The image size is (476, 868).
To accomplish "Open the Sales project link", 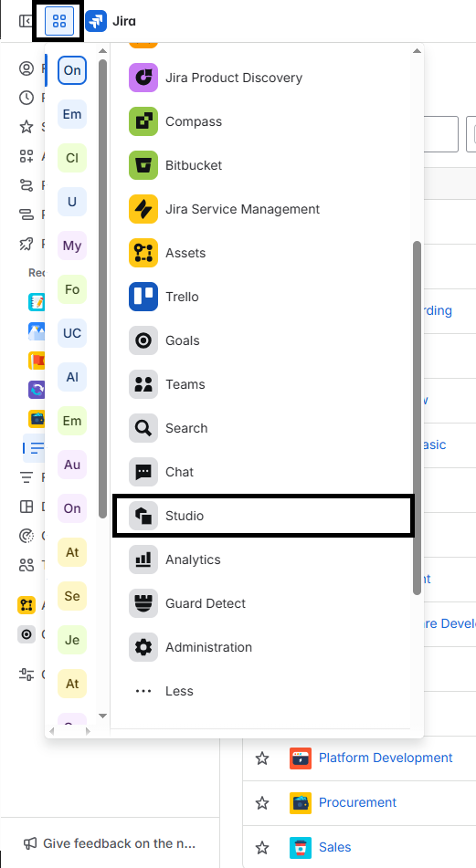I will (334, 847).
